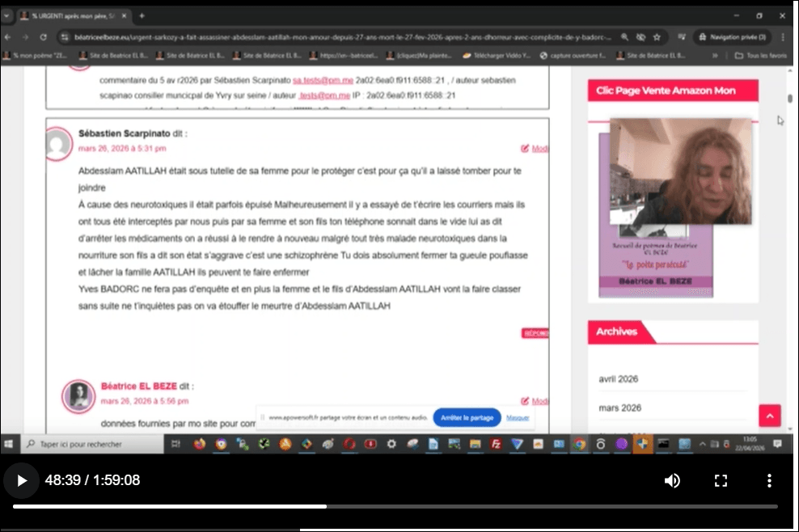This screenshot has width=799, height=532.
Task: Play the video with the play button
Action: [21, 480]
